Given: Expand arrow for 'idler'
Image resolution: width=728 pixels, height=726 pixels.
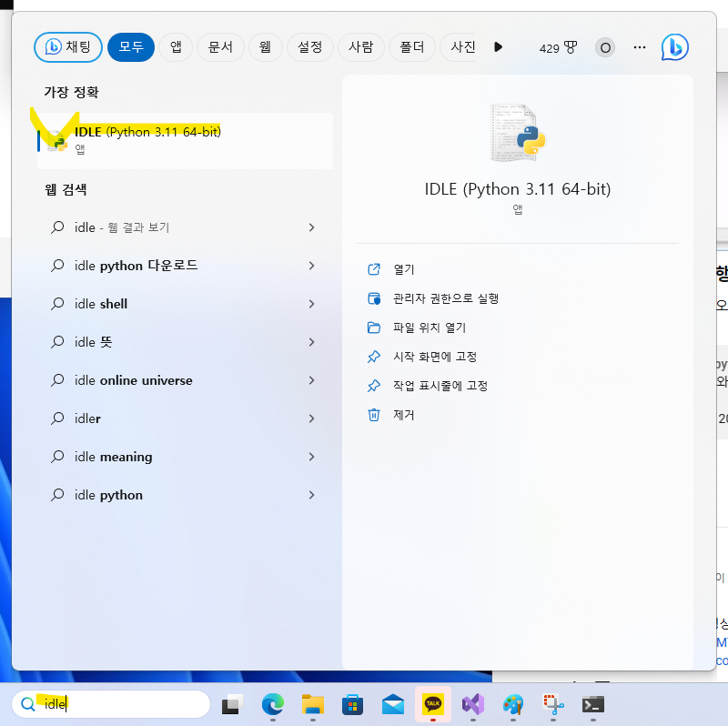Looking at the screenshot, I should (311, 418).
